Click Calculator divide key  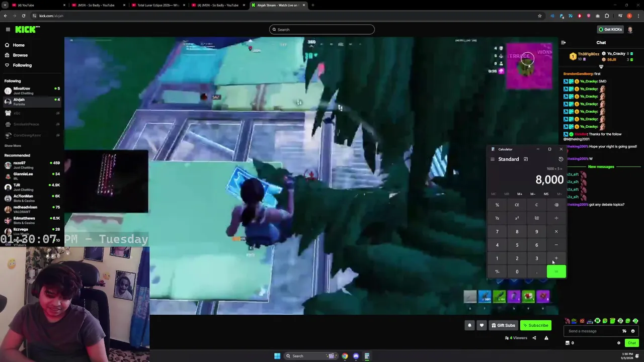[x=556, y=218]
